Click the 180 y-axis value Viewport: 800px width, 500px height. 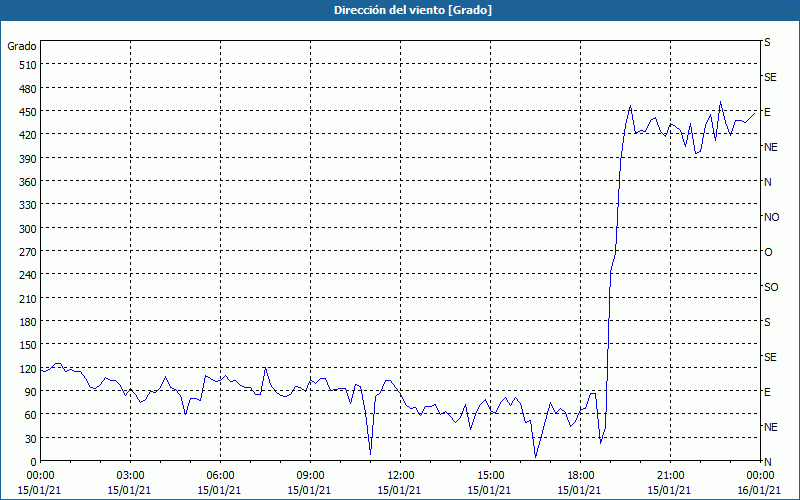point(29,322)
